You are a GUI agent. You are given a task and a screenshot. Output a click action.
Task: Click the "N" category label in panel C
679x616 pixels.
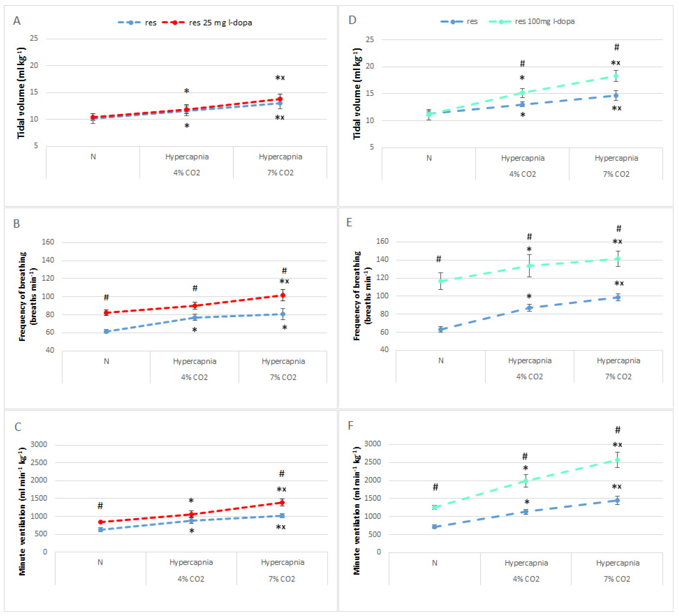(100, 562)
